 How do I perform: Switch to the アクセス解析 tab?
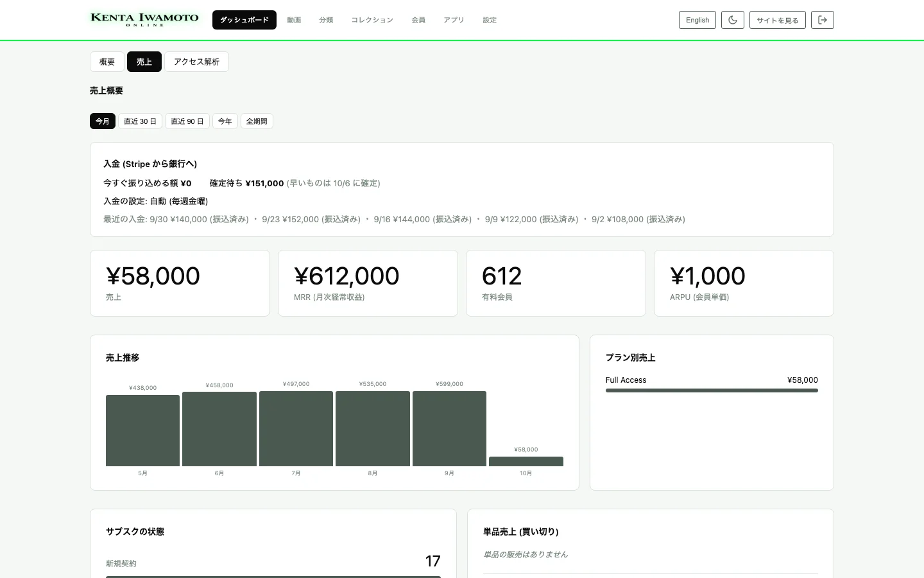pos(196,62)
